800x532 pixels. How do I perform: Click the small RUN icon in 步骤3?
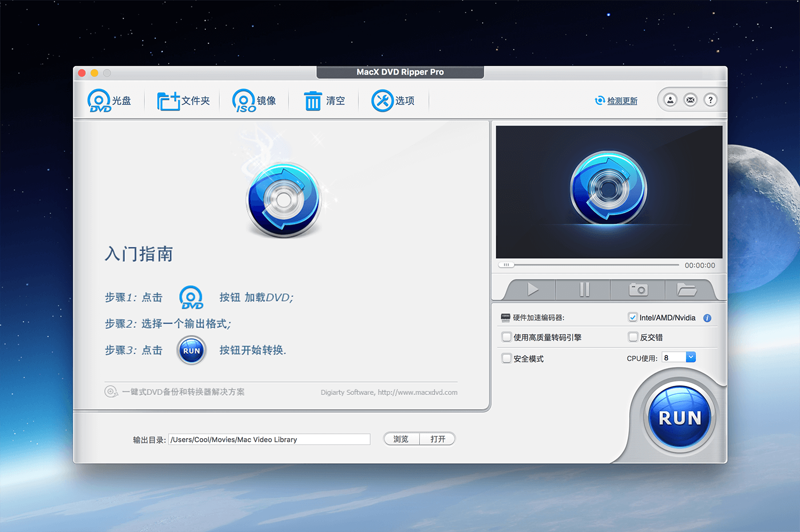click(x=191, y=351)
